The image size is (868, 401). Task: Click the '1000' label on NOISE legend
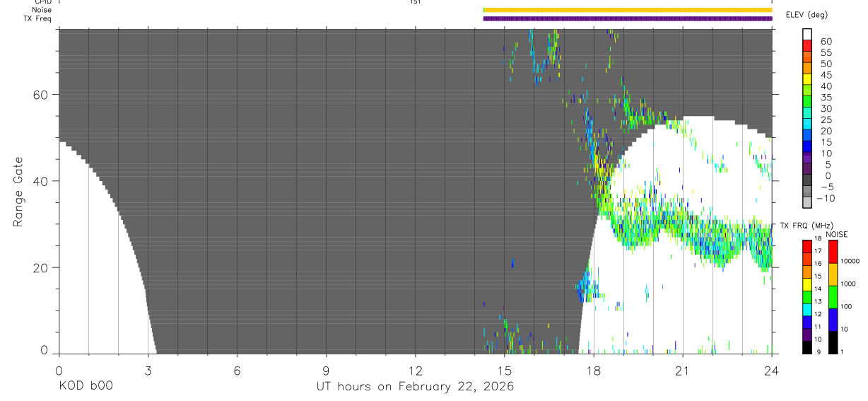point(848,283)
